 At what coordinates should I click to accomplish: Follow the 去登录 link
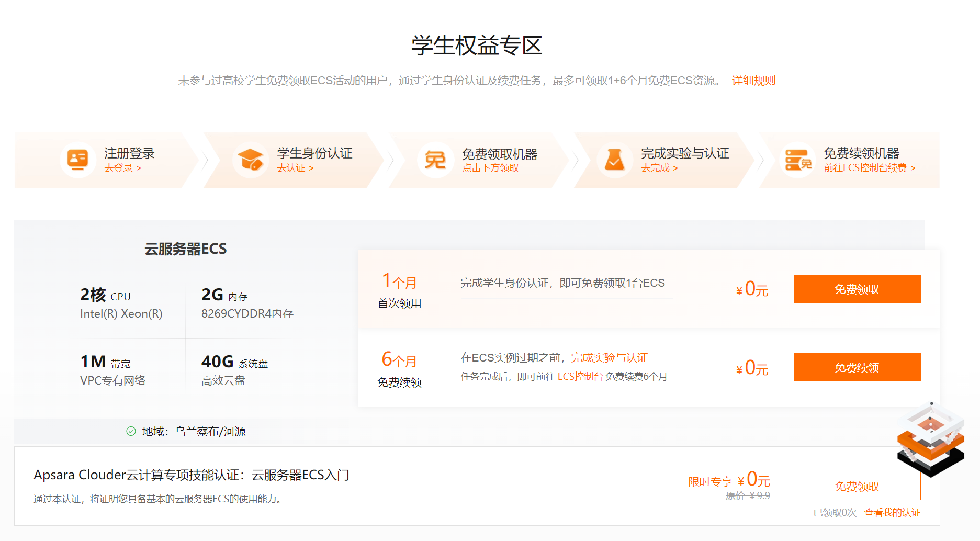[122, 168]
